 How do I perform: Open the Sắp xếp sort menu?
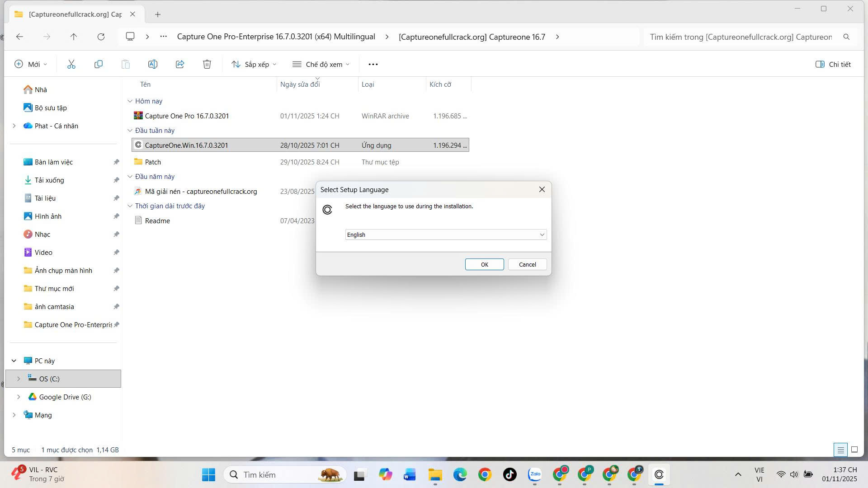(x=254, y=64)
